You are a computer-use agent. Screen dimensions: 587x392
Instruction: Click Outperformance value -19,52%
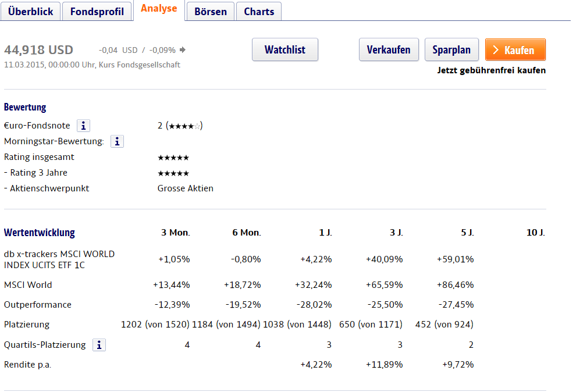coord(243,305)
